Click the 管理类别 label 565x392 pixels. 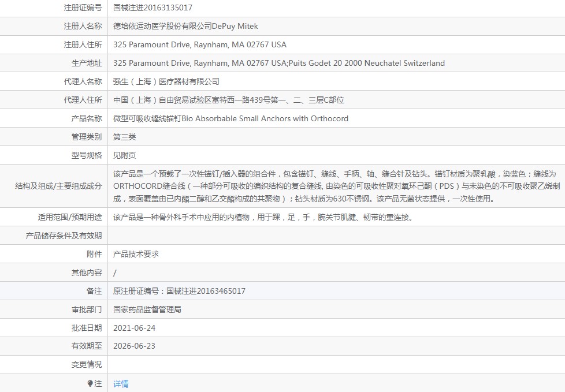pos(87,137)
